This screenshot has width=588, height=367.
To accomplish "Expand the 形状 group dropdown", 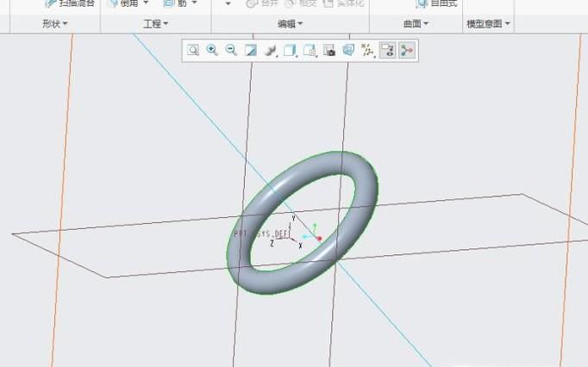I will click(x=55, y=24).
